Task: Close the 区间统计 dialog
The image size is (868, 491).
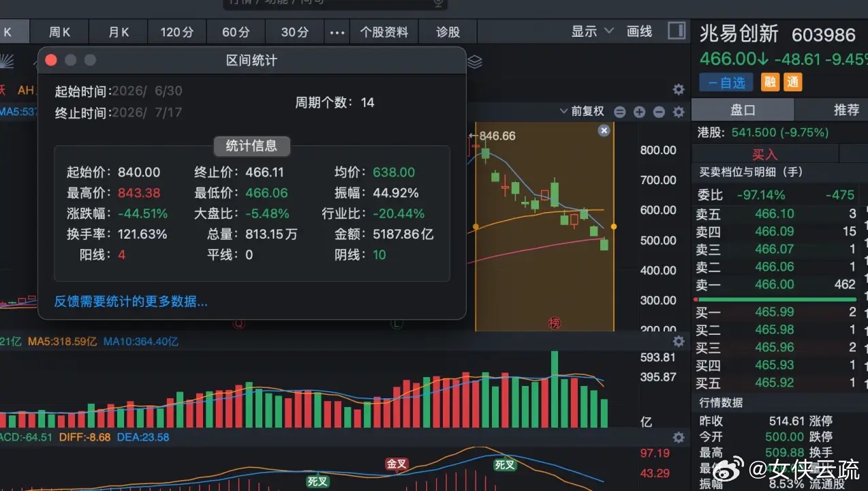Action: pos(51,60)
